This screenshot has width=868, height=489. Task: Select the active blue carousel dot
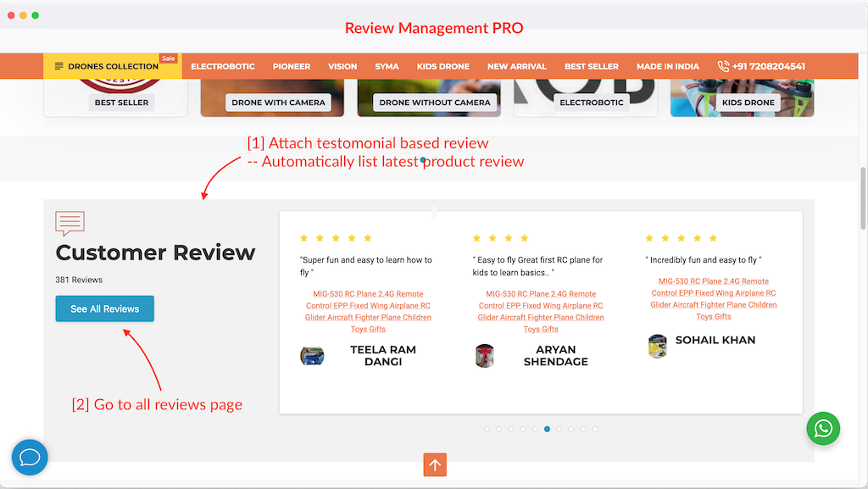click(x=547, y=429)
